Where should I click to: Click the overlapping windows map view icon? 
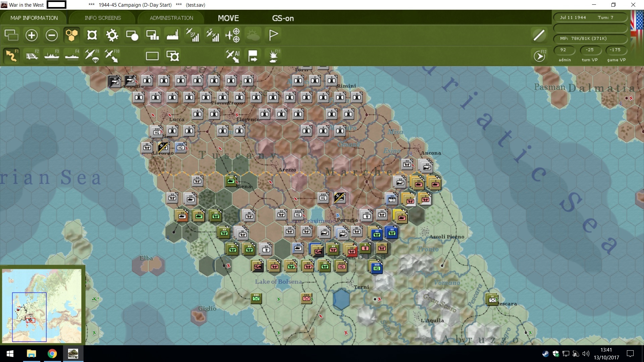click(x=11, y=35)
